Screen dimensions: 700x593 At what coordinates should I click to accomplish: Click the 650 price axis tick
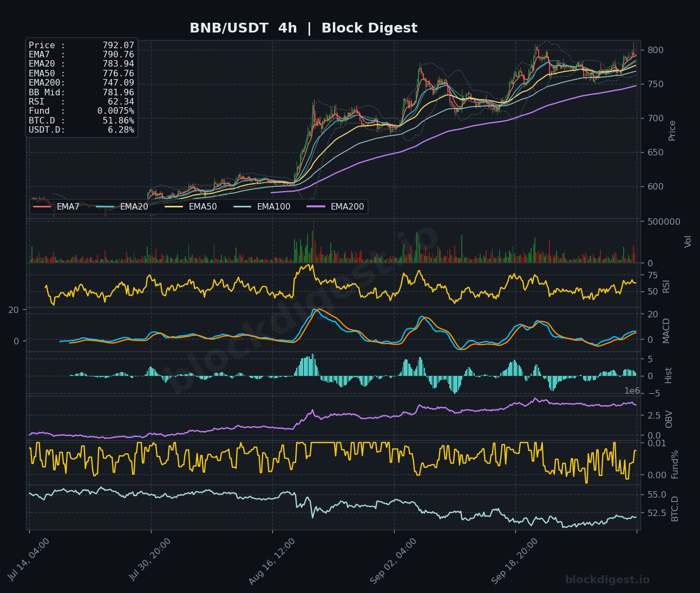tap(656, 153)
